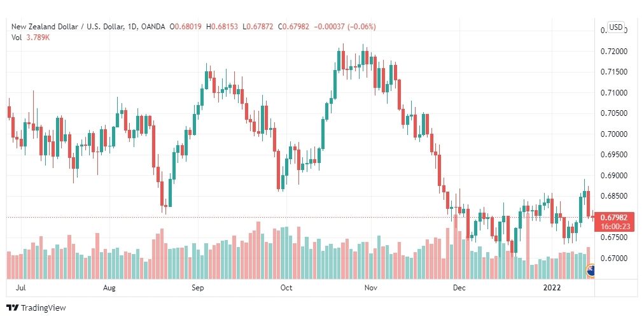Click the dotted current price line
Screen dimensions: 644x319
[300, 217]
